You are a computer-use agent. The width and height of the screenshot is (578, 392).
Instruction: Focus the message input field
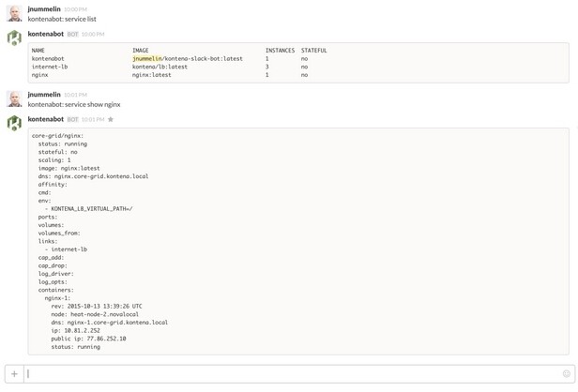(291, 374)
